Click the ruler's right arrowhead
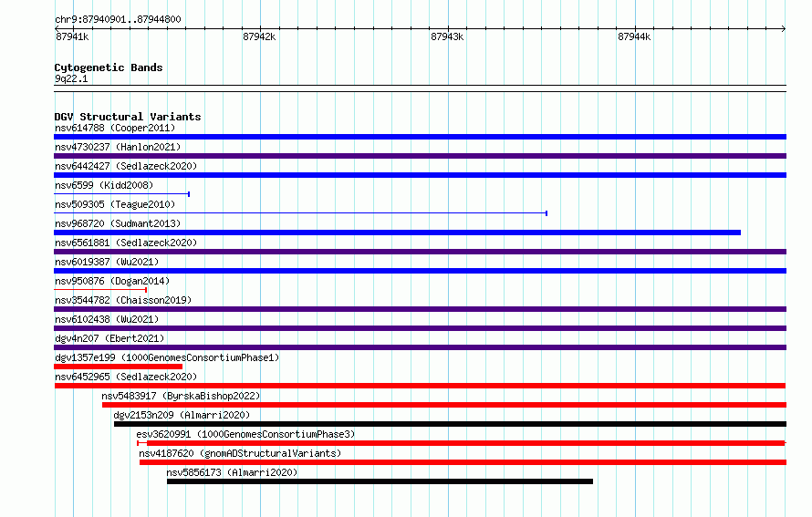This screenshot has width=812, height=517. click(x=784, y=28)
